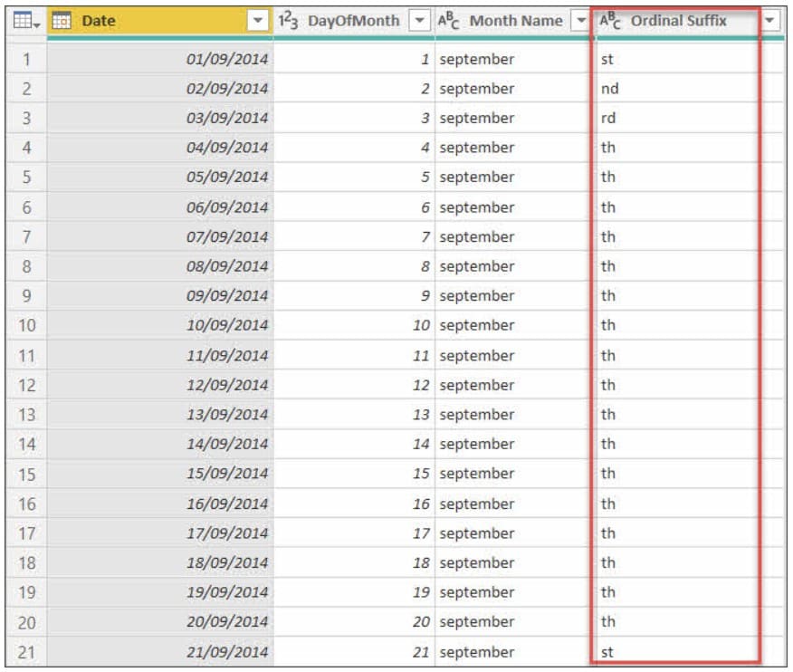Viewport: 793px width, 672px height.
Task: Select row number 10
Action: 26,325
